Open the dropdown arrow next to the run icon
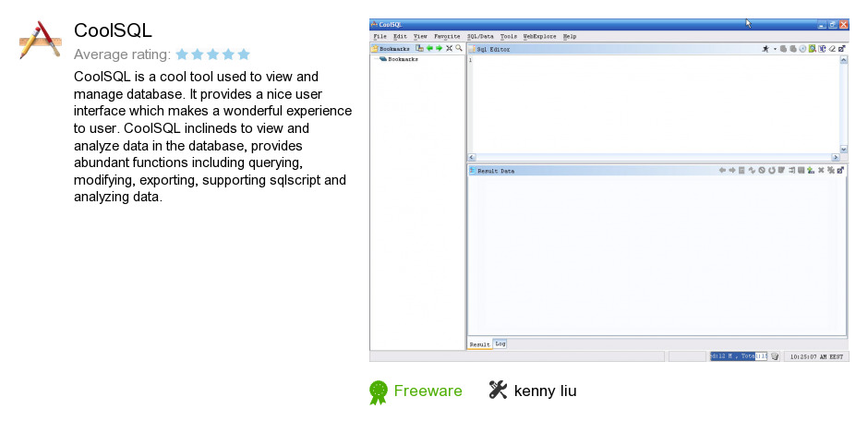The image size is (868, 433). (775, 49)
